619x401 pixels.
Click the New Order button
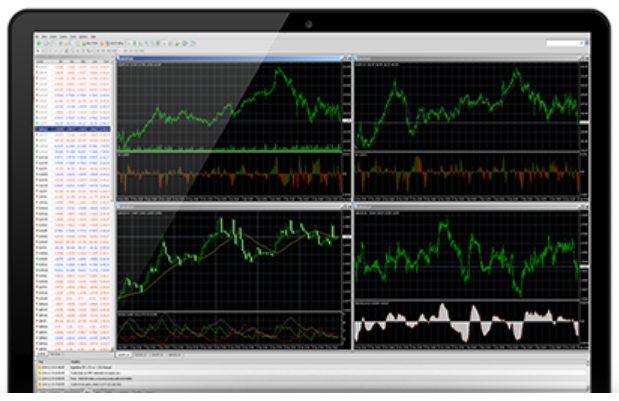pos(90,43)
